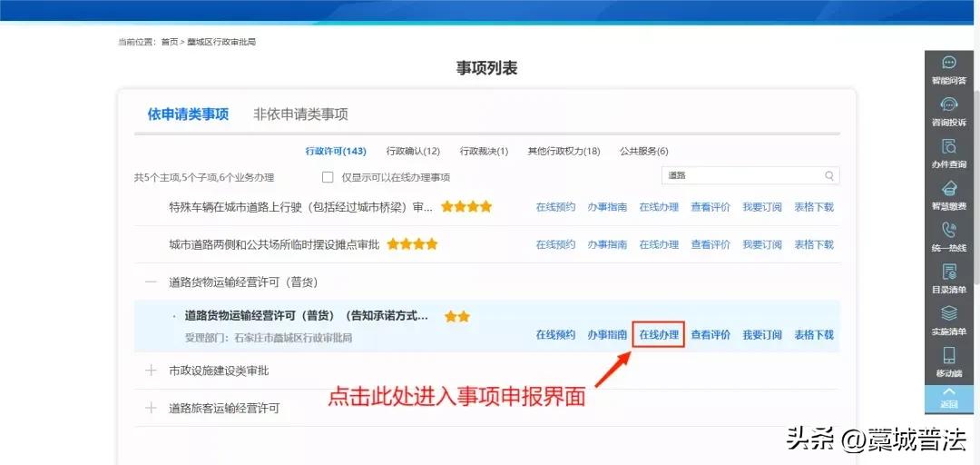Click 办事指南 for 特殊车辆在城市道路上行驶 row
This screenshot has height=465, width=980.
pyautogui.click(x=607, y=207)
